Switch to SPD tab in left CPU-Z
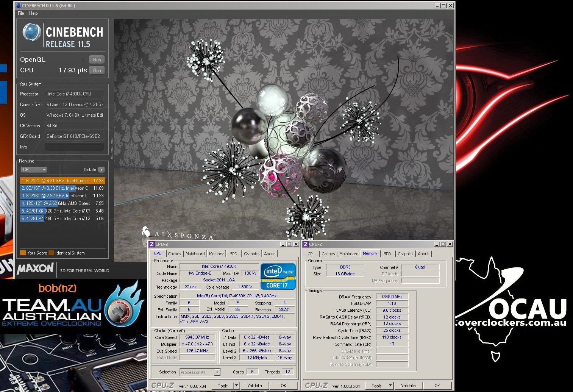Screen dimensions: 573x392 [234, 254]
